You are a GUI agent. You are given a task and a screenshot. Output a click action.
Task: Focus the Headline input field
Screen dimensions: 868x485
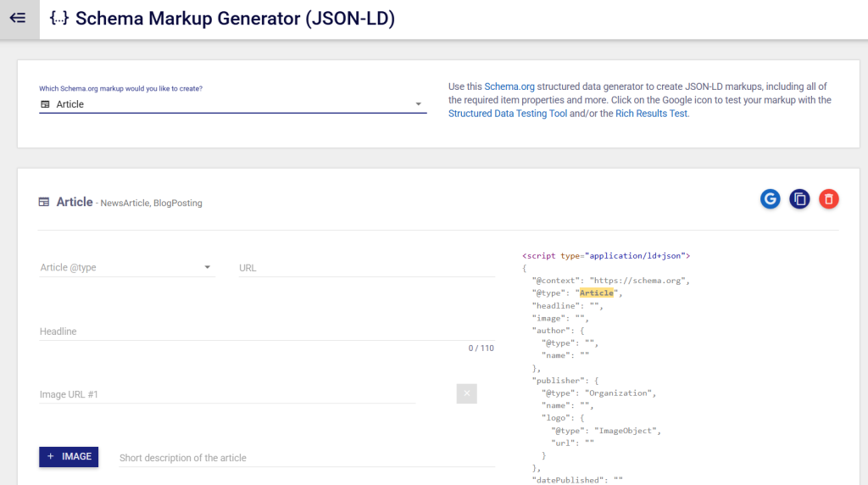(267, 331)
